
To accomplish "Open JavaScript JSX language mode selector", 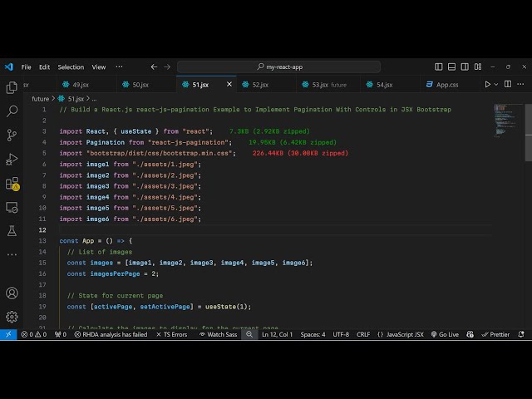I will point(400,334).
